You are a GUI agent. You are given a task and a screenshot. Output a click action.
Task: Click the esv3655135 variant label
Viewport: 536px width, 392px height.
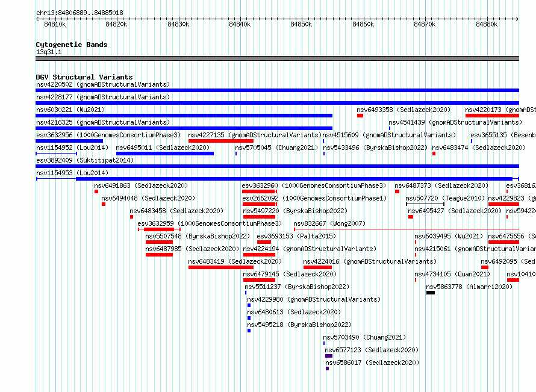pyautogui.click(x=503, y=135)
